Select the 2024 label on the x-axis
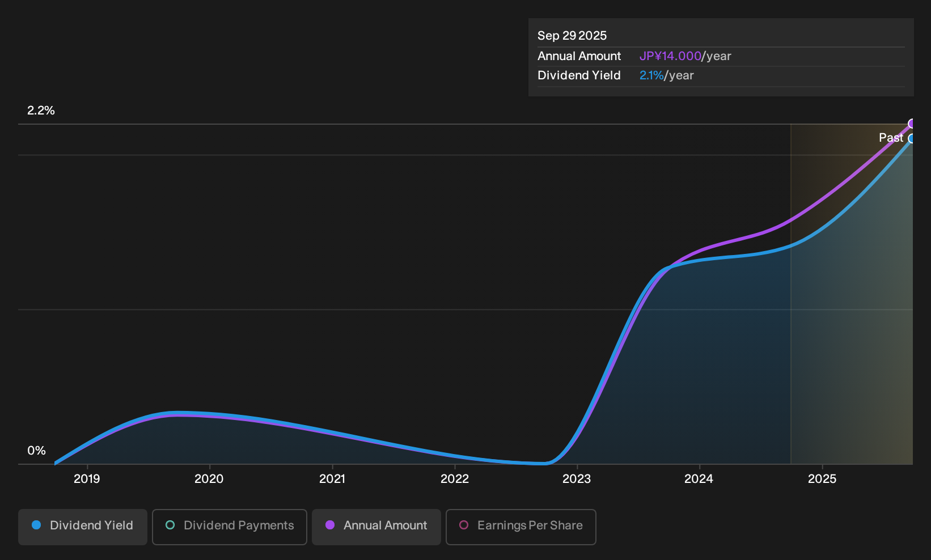This screenshot has height=560, width=931. tap(699, 479)
